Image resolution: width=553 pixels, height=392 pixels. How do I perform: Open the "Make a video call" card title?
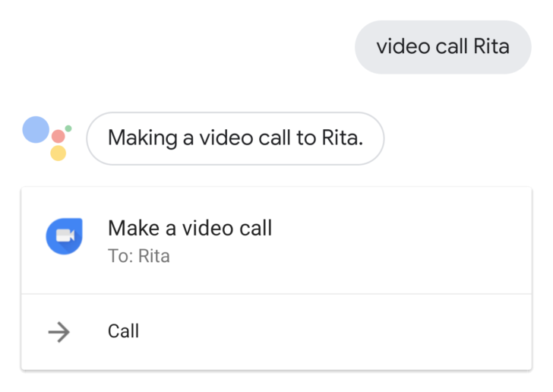tap(190, 228)
